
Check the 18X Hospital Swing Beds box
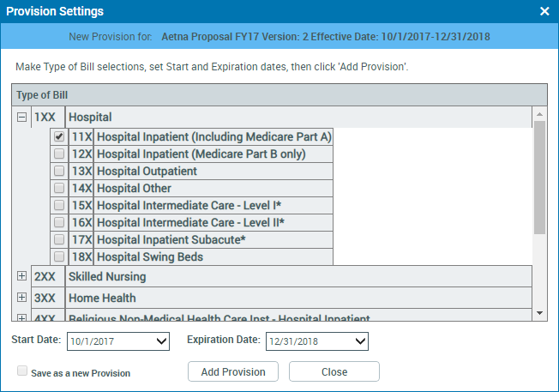(59, 256)
